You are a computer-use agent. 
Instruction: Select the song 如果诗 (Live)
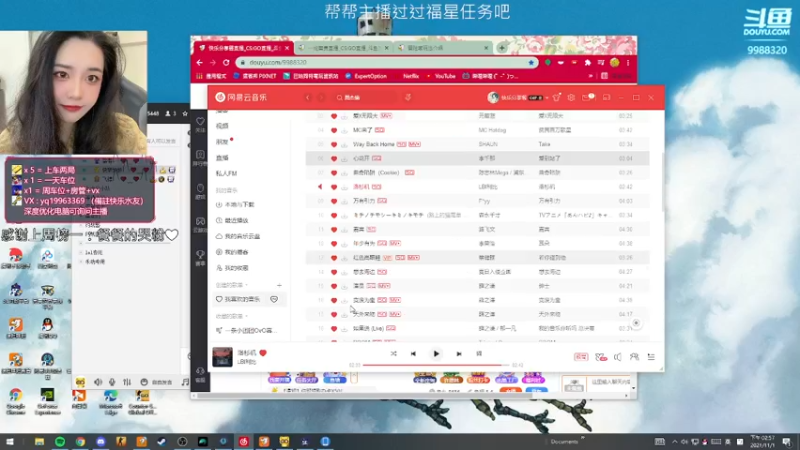[368, 328]
